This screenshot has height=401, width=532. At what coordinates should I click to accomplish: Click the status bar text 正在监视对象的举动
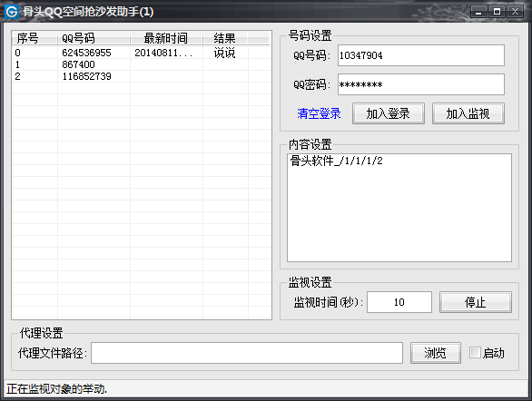pos(56,389)
